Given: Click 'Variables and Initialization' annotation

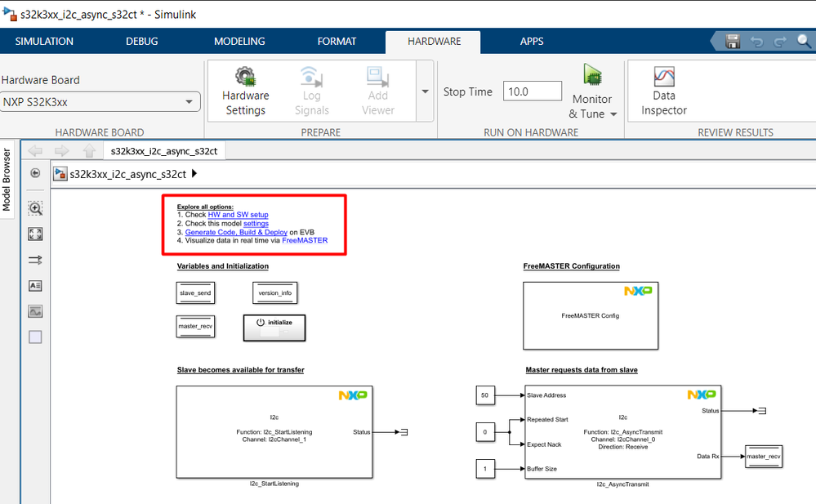Looking at the screenshot, I should click(223, 266).
